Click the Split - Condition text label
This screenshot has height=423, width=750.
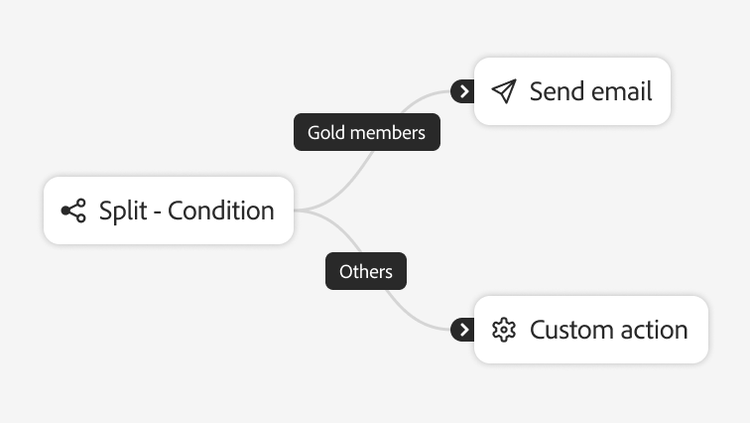(x=186, y=211)
